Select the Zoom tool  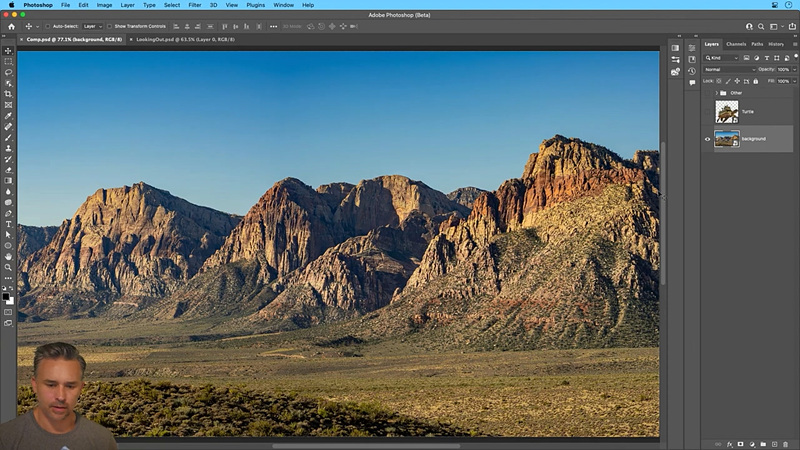click(x=8, y=267)
